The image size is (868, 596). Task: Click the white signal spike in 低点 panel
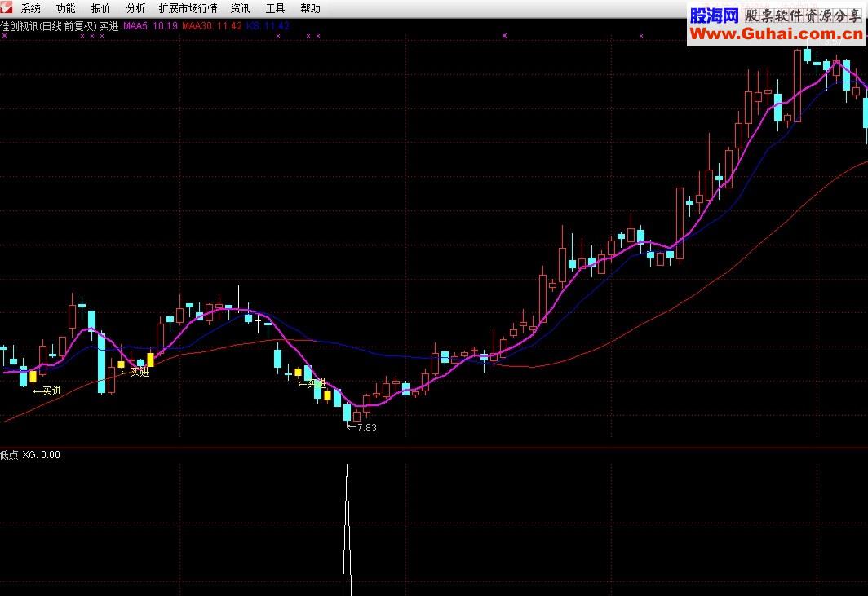point(347,530)
